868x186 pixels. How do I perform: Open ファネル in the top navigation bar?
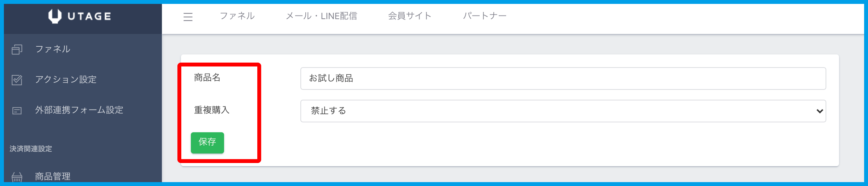tap(237, 16)
